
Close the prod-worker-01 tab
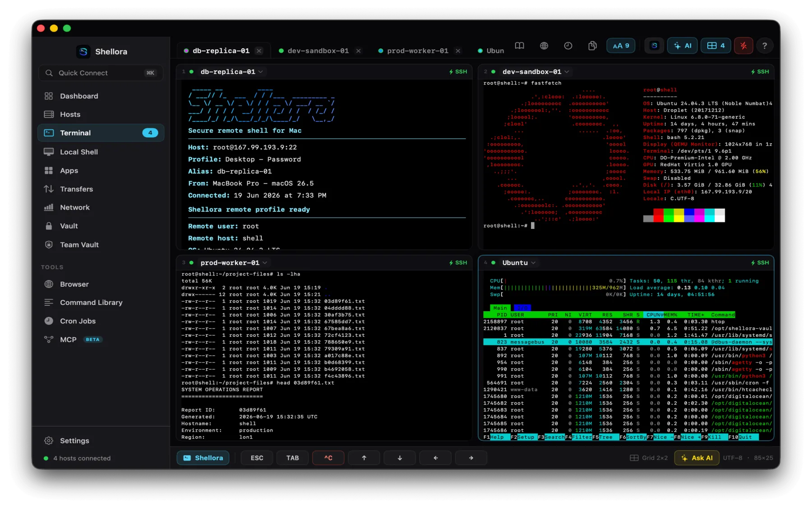[x=458, y=51]
